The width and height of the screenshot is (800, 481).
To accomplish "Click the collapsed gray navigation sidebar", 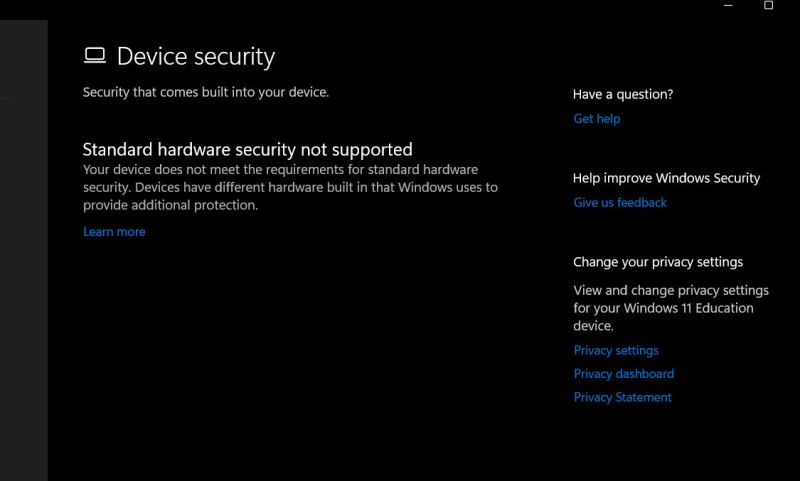I will coord(23,250).
